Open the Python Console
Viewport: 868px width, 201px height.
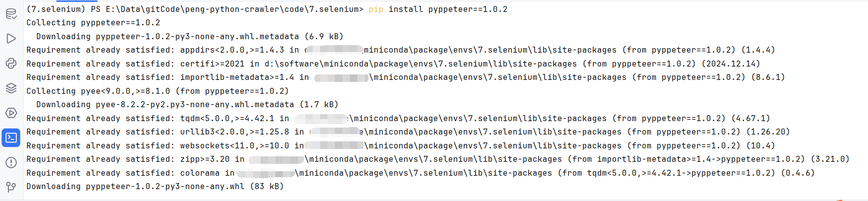[x=11, y=64]
